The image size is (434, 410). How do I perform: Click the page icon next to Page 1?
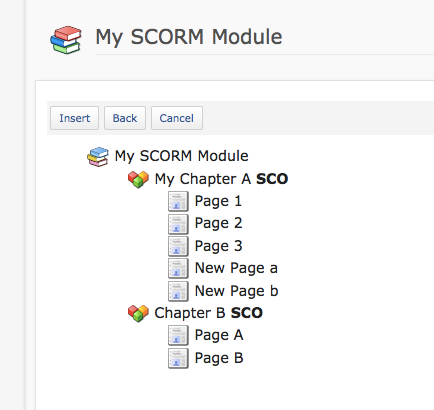coord(178,201)
